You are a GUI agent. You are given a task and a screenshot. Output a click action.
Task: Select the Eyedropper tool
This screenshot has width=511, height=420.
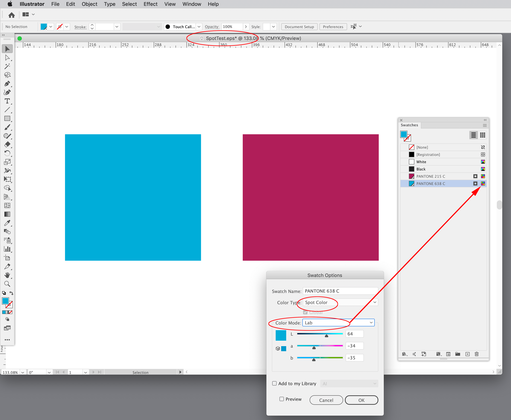tap(7, 223)
